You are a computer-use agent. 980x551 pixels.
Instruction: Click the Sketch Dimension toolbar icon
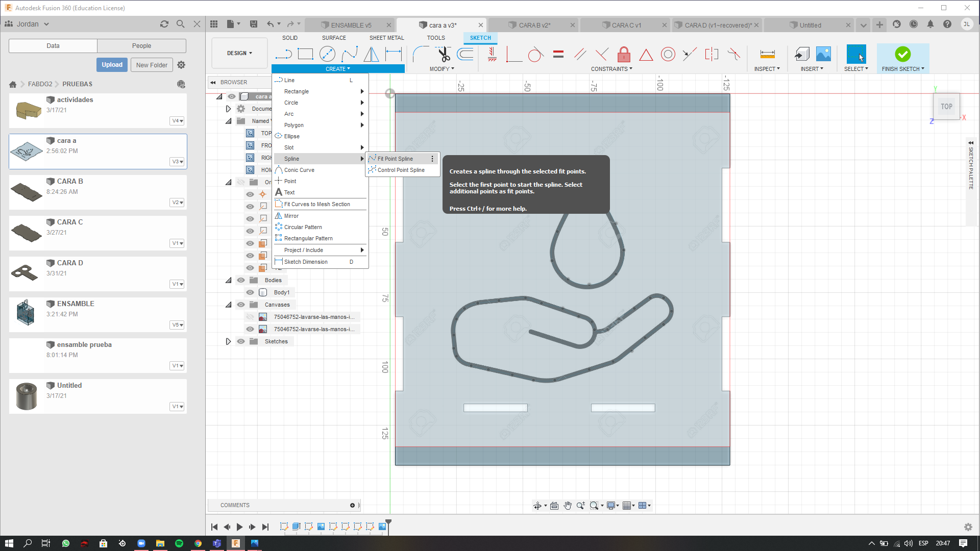394,54
